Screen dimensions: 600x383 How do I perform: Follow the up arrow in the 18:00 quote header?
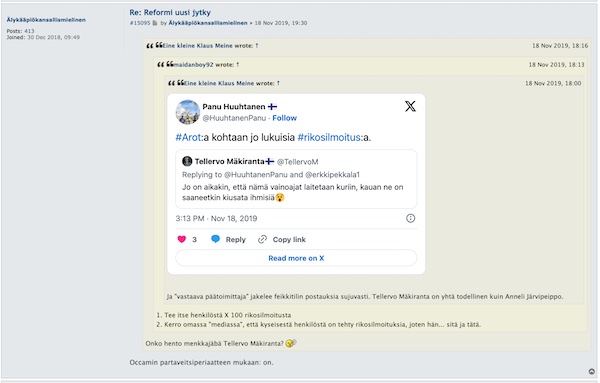(x=278, y=83)
